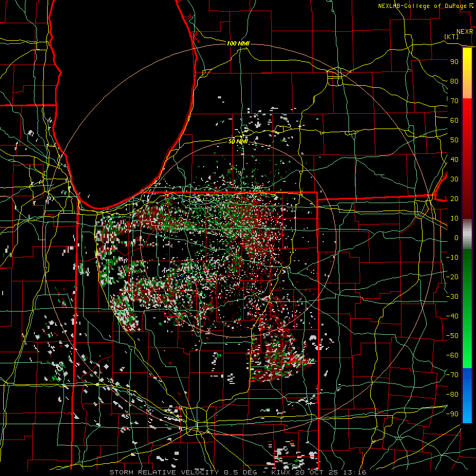Click the positive 50 knot scale label
The height and width of the screenshot is (476, 476).
pyautogui.click(x=454, y=140)
